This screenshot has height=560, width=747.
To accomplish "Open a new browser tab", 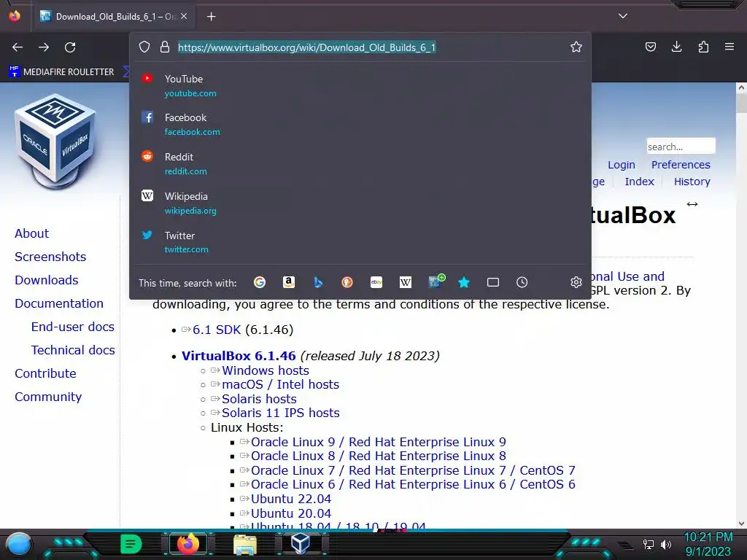I will [x=211, y=17].
